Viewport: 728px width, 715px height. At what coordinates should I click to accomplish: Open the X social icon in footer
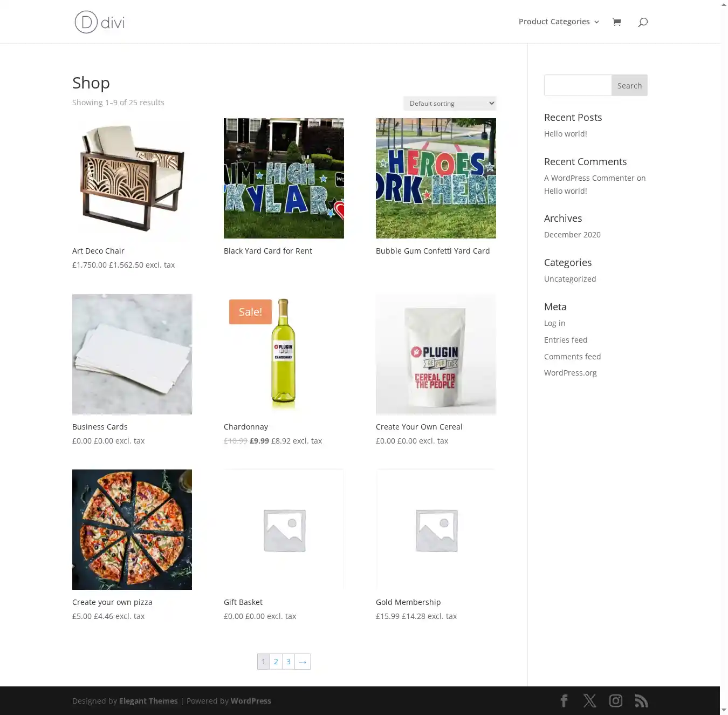tap(590, 700)
